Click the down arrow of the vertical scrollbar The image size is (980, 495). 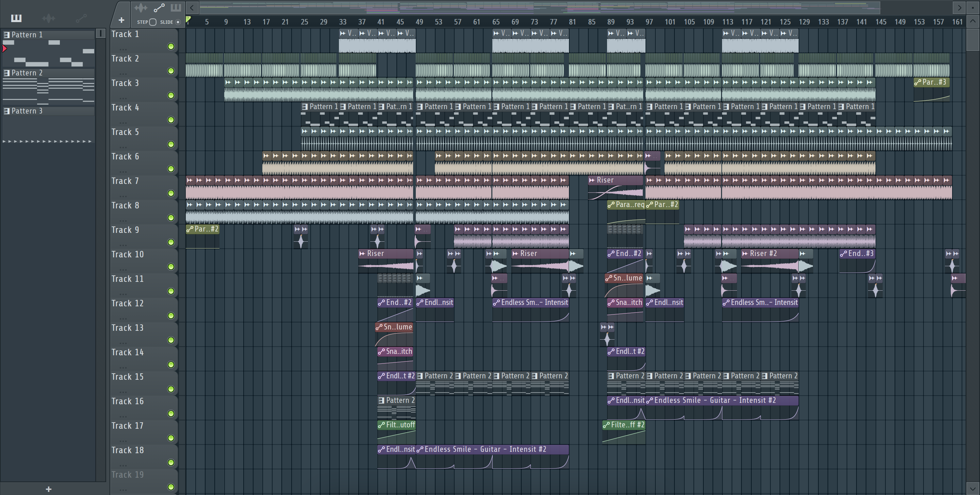tap(973, 489)
